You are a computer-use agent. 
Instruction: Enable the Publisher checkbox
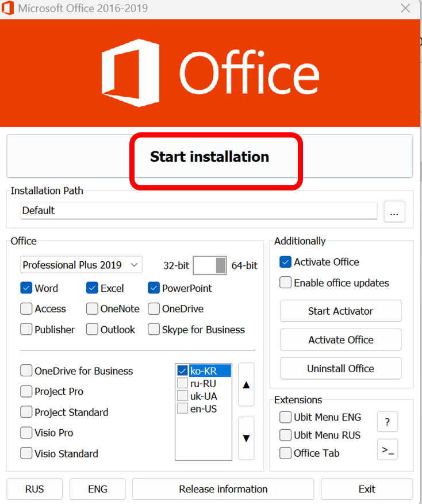(26, 329)
